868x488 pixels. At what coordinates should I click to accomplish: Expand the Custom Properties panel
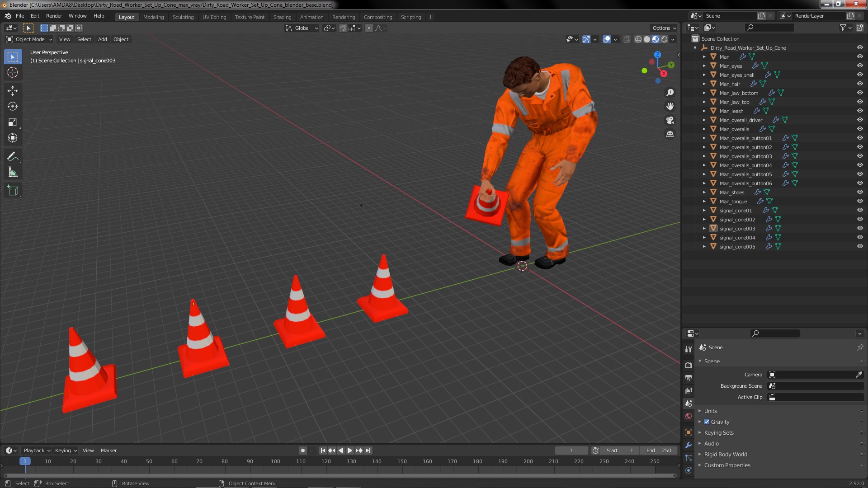(727, 465)
